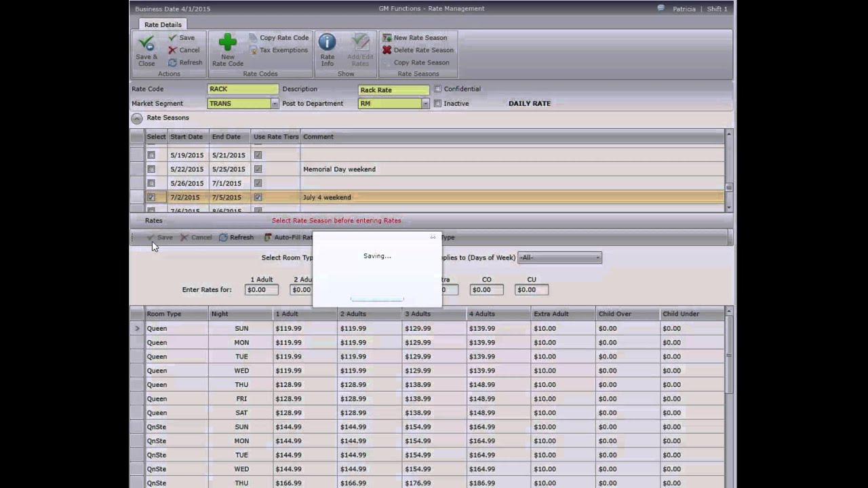Click the 5/21/2015 end date cell
This screenshot has height=488, width=868.
(x=230, y=155)
